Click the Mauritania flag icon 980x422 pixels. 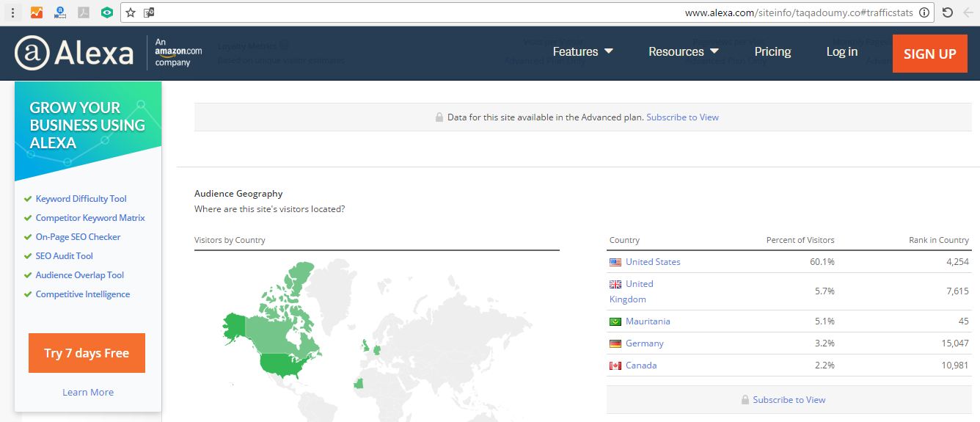[615, 321]
